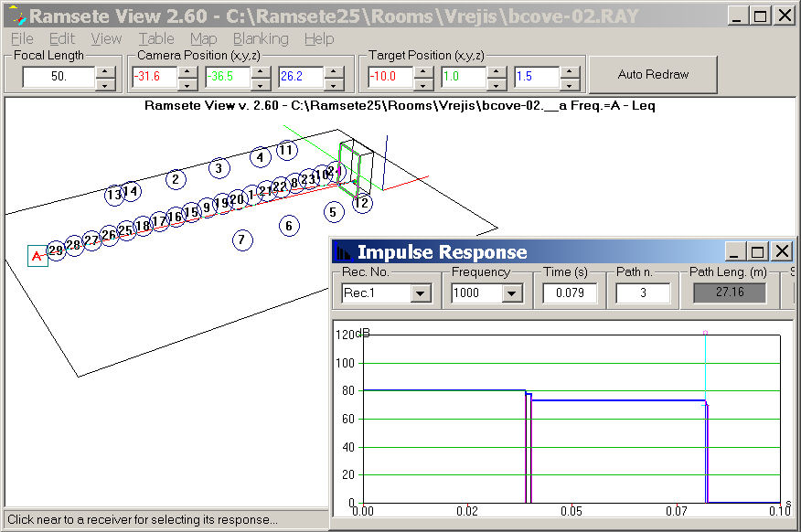This screenshot has width=801, height=532.
Task: Increase Camera Position x value
Action: click(x=187, y=71)
